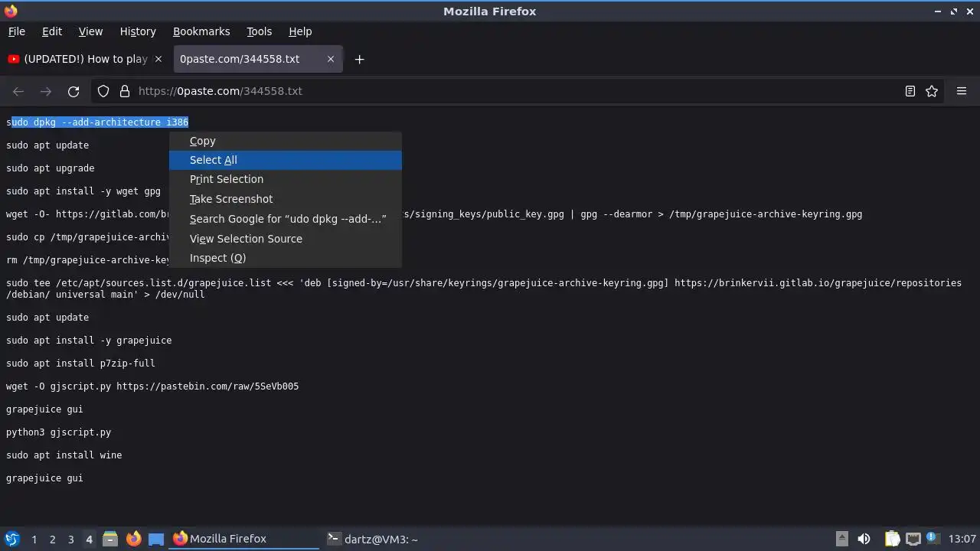Screen dimensions: 980x551
Task: Open the Edit menu
Action: point(52,31)
